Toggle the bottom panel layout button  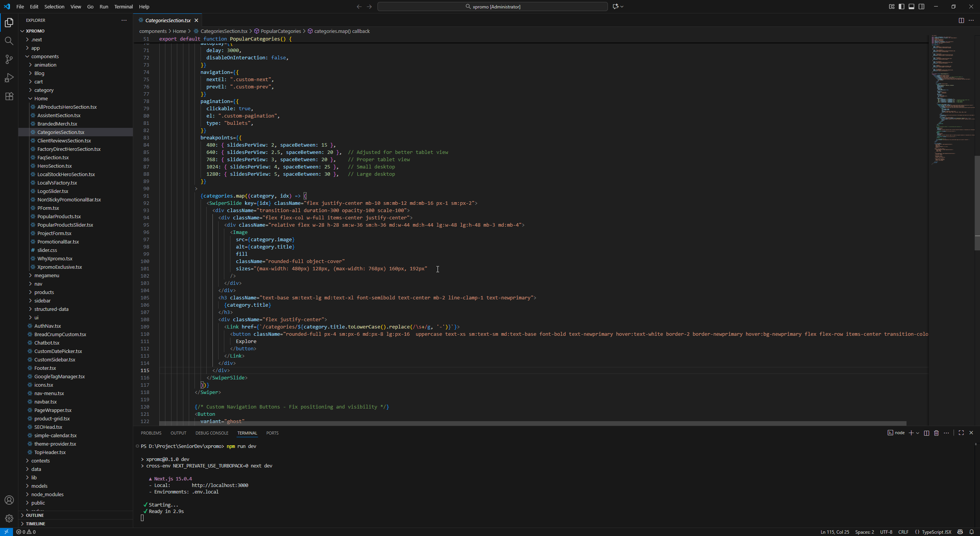[x=911, y=7]
